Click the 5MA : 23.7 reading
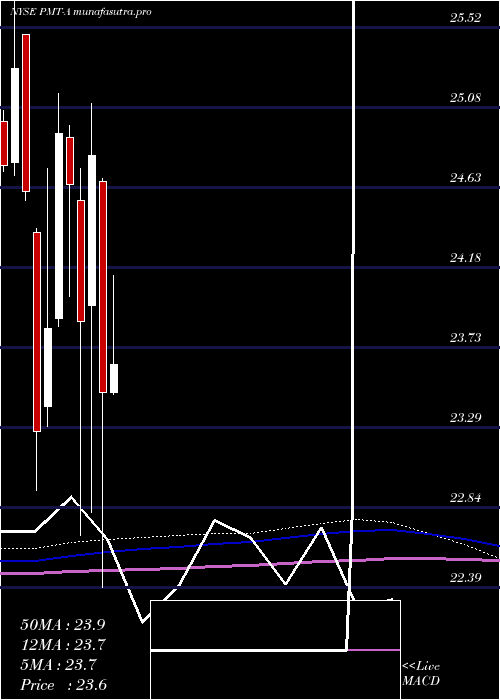This screenshot has width=500, height=700. [58, 665]
